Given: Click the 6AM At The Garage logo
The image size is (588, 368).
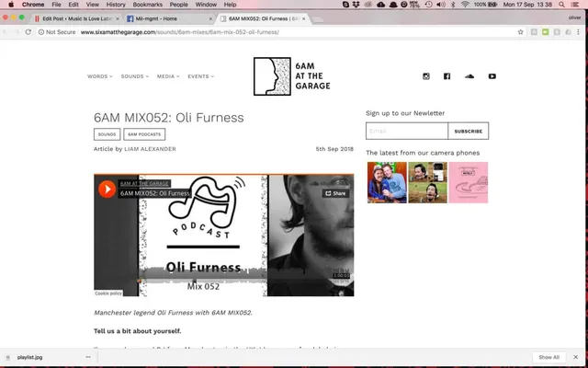Looking at the screenshot, I should pyautogui.click(x=292, y=76).
